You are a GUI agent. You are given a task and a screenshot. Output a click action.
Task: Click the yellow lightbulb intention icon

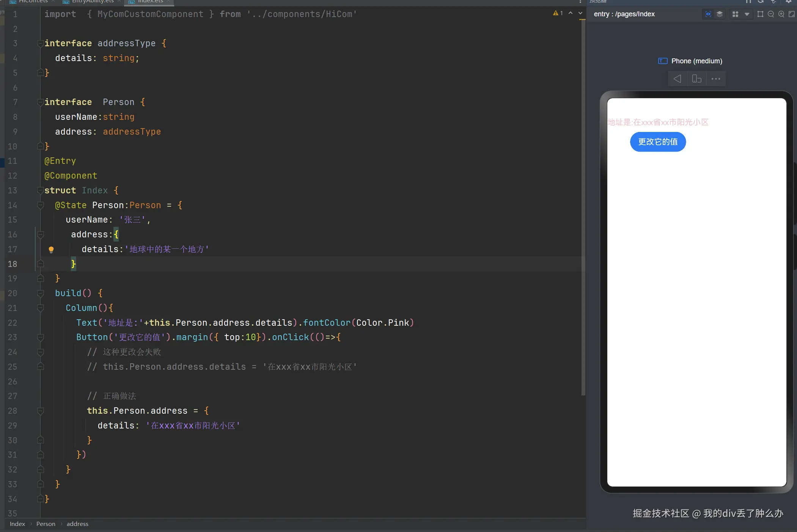click(51, 250)
